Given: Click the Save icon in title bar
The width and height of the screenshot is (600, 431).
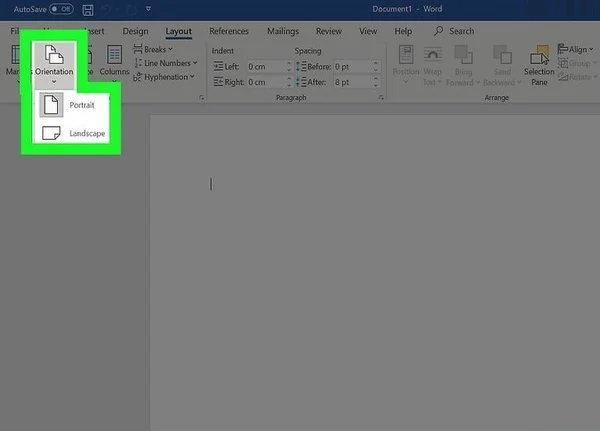Looking at the screenshot, I should pos(88,10).
